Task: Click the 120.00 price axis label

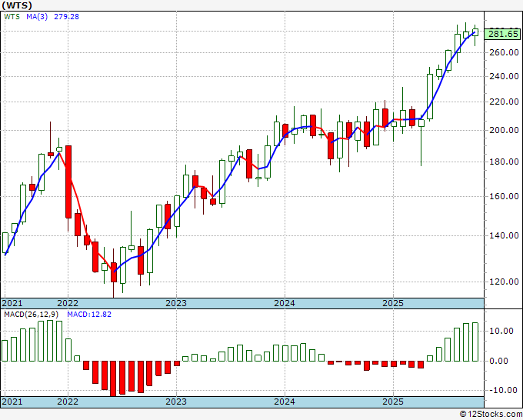Action: coord(504,282)
